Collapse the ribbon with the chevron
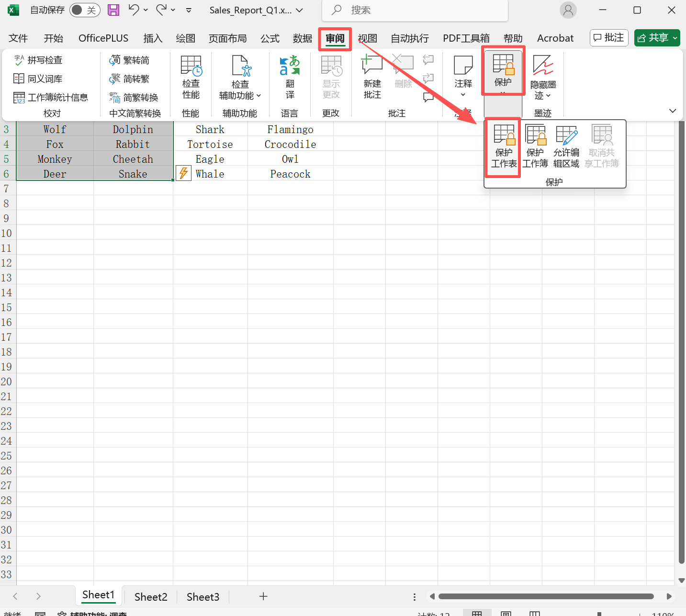This screenshot has height=616, width=686. coord(672,111)
